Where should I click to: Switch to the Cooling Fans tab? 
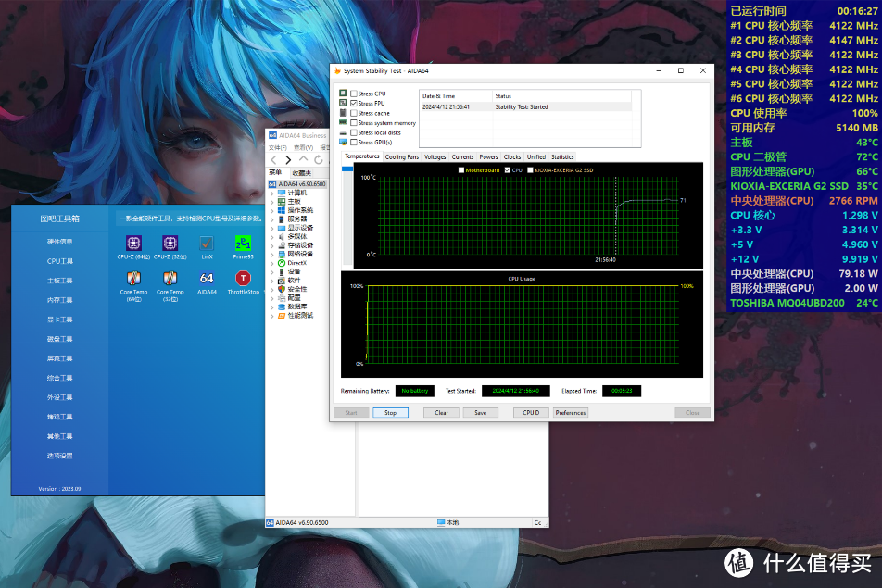pyautogui.click(x=402, y=156)
